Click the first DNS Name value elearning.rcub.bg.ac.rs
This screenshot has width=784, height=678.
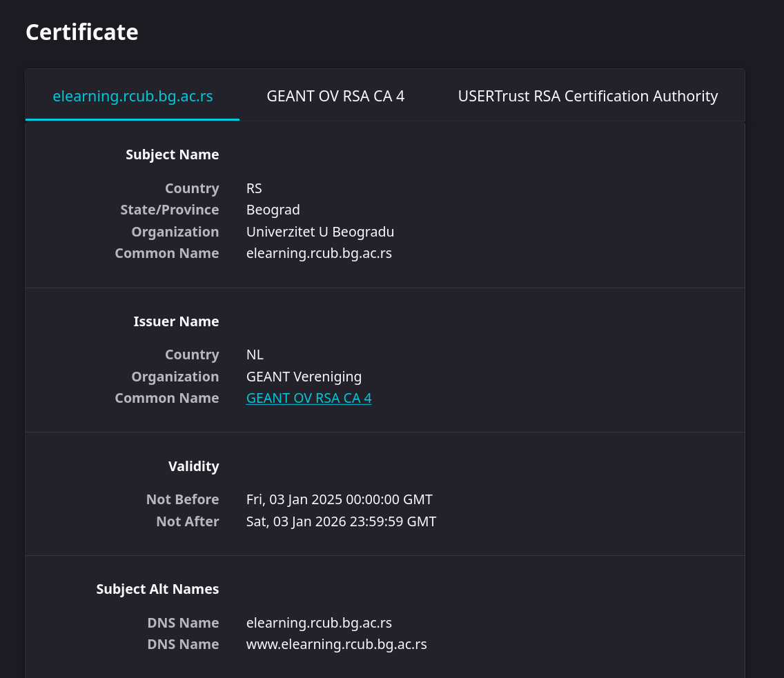319,623
